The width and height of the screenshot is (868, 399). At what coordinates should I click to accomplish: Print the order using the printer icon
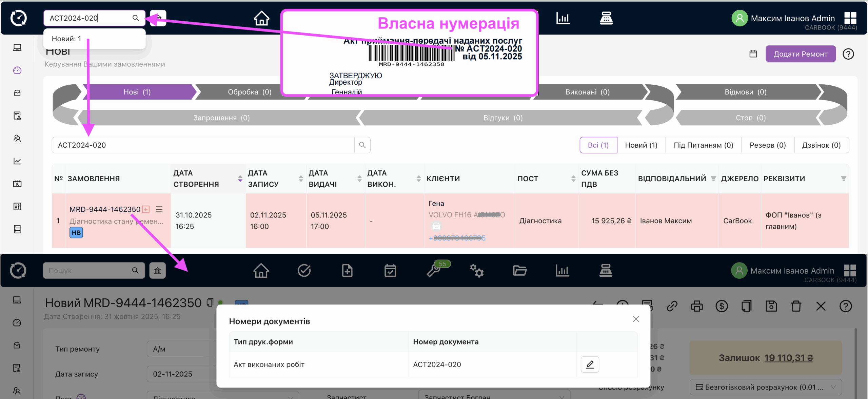click(x=697, y=306)
